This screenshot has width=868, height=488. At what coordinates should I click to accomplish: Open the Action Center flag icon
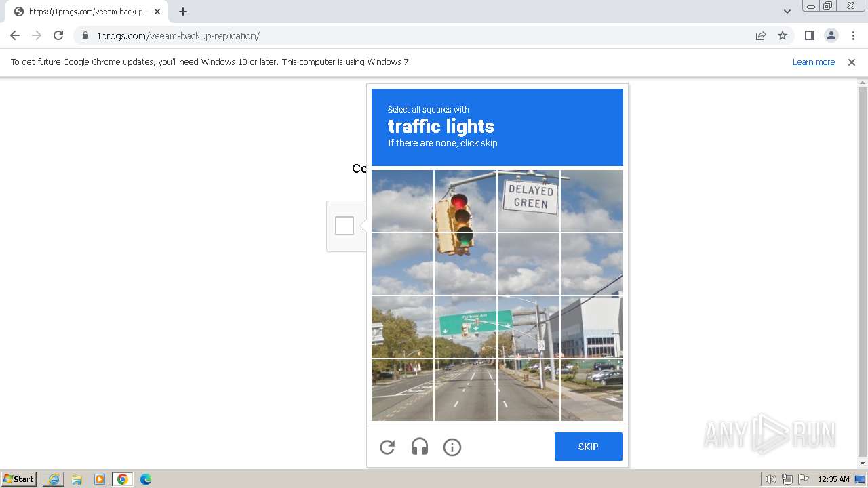pos(803,479)
